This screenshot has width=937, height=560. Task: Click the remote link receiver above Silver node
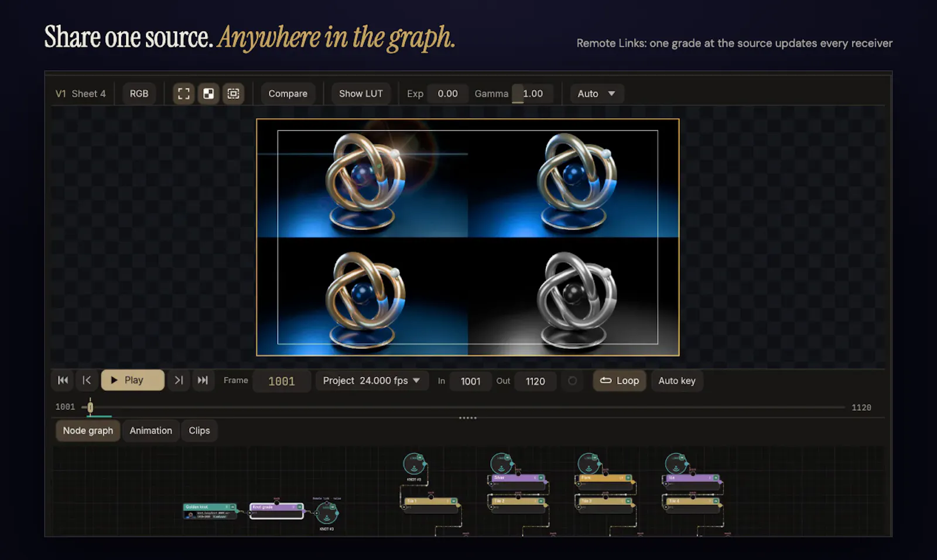(x=501, y=464)
